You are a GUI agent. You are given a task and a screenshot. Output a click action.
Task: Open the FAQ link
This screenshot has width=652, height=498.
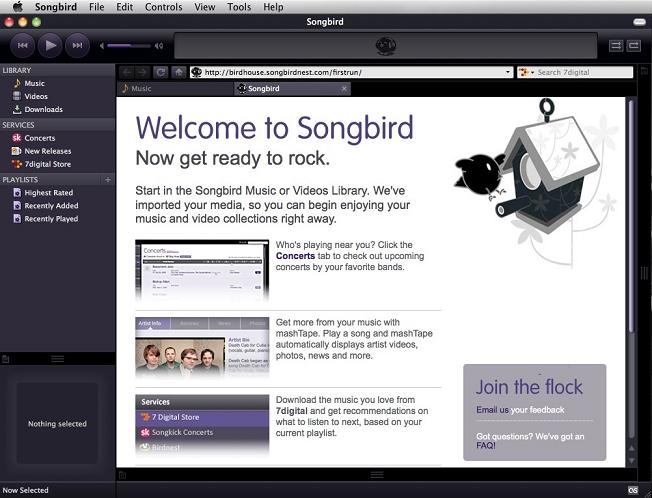coord(486,446)
